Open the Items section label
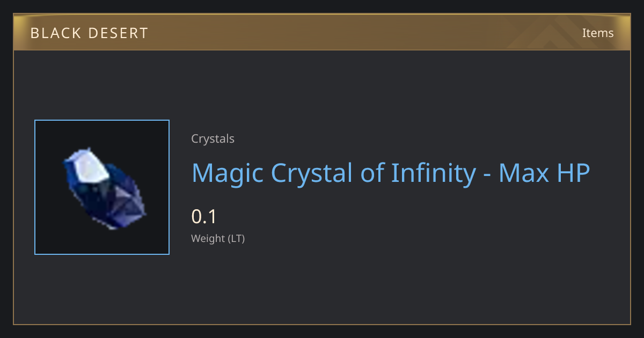 coord(598,33)
